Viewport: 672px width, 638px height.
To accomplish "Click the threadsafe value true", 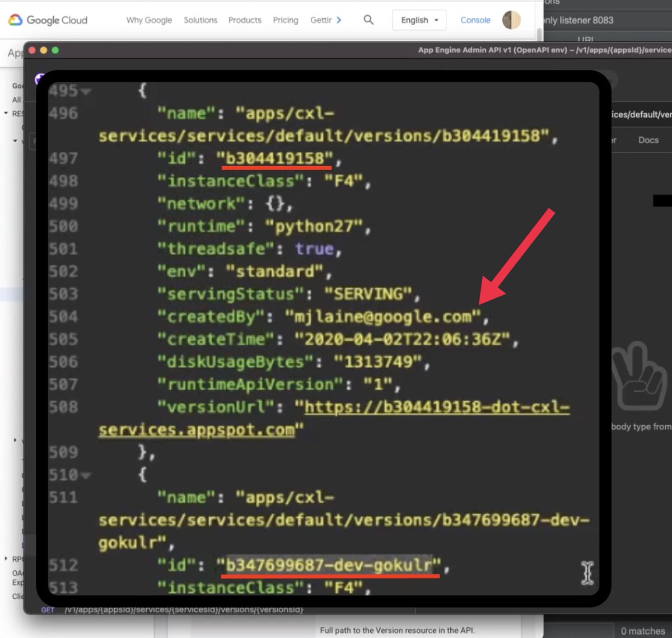I will pyautogui.click(x=315, y=249).
